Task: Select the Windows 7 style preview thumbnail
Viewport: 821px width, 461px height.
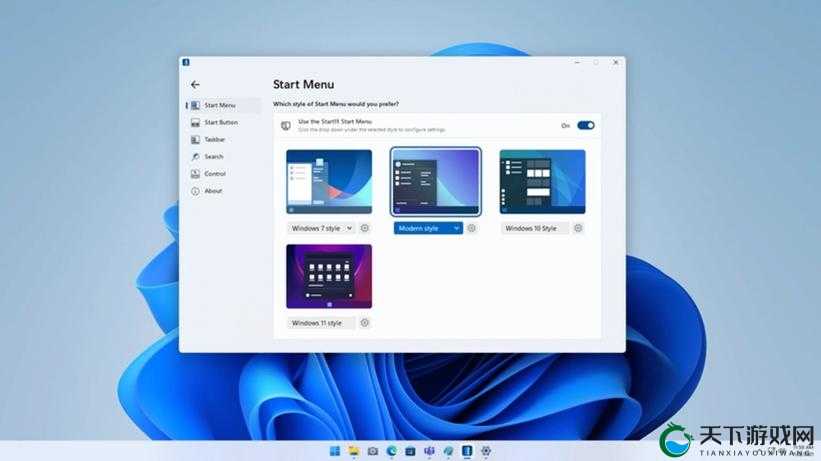Action: (x=329, y=182)
